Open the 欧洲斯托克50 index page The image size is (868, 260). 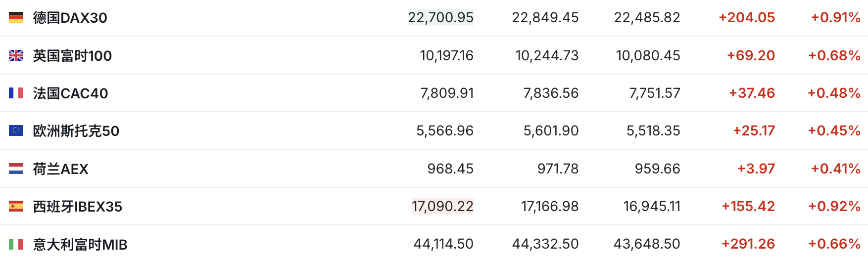tap(76, 131)
